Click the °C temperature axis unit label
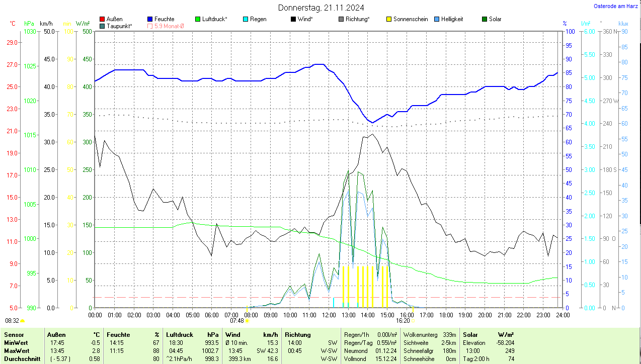The height and width of the screenshot is (364, 641). click(x=13, y=24)
